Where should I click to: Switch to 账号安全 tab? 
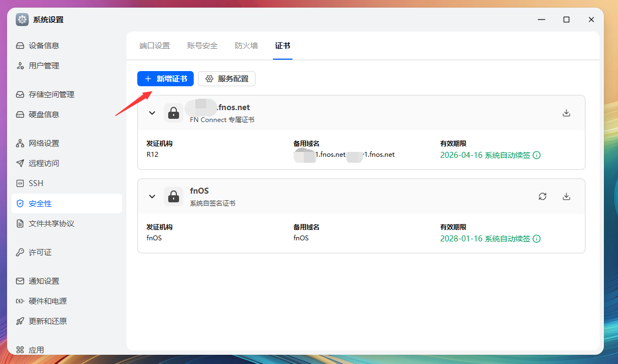tap(202, 46)
